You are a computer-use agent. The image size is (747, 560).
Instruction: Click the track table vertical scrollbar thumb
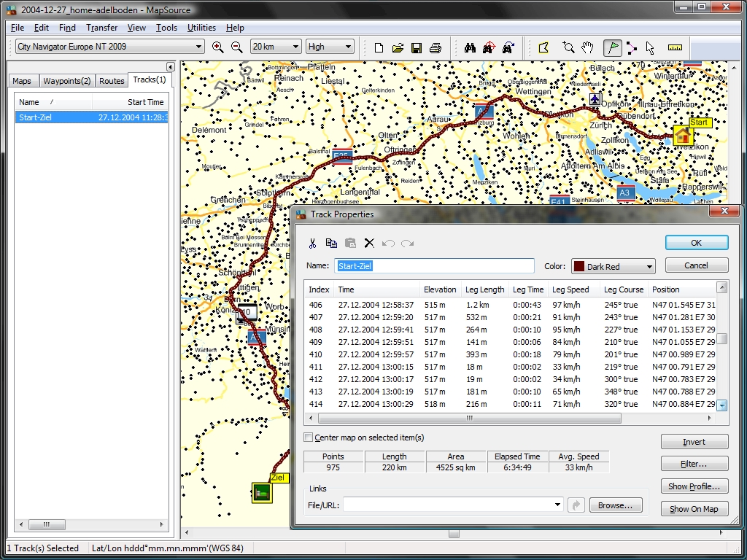click(x=722, y=338)
